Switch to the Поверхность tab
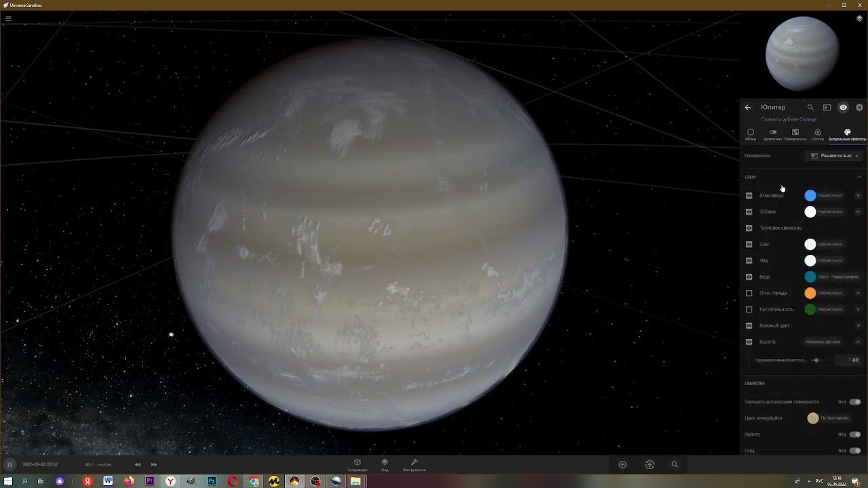868x488 pixels. pyautogui.click(x=795, y=134)
